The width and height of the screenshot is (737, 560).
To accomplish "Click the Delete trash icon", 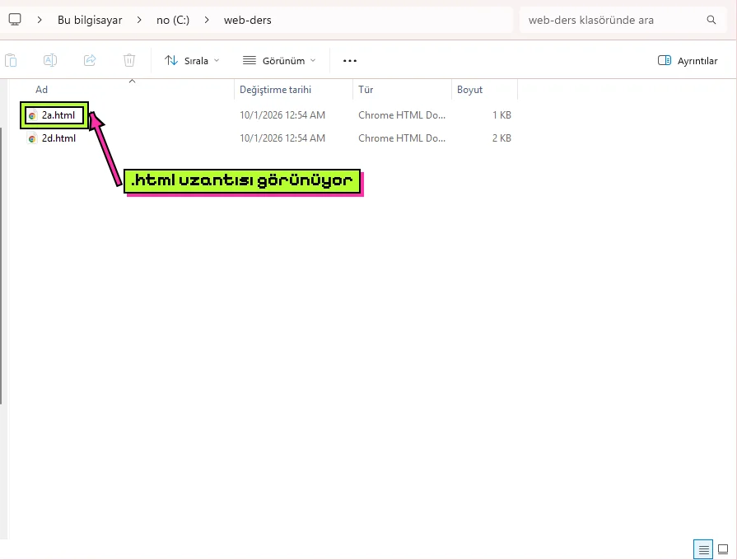I will [x=129, y=61].
